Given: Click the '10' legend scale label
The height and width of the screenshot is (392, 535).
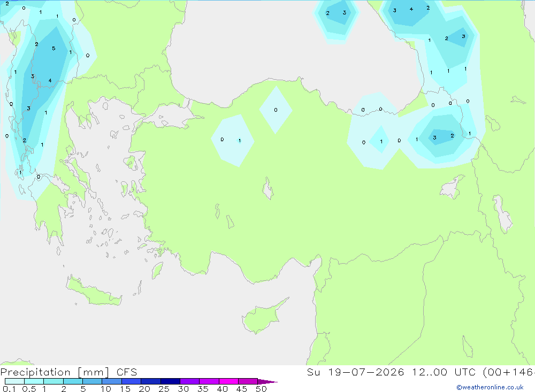Looking at the screenshot, I should tap(105, 389).
